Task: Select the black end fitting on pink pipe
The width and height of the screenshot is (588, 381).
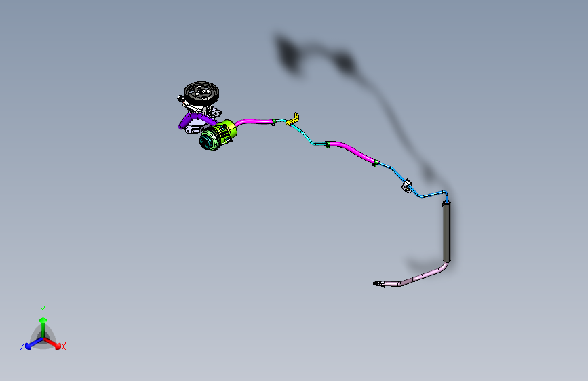Action: [x=378, y=284]
